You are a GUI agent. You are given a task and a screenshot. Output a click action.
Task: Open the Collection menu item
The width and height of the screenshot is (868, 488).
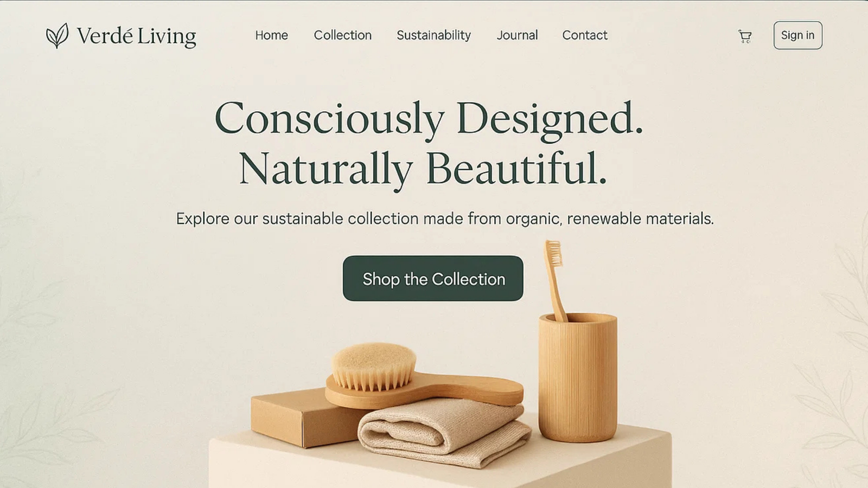[x=342, y=35]
